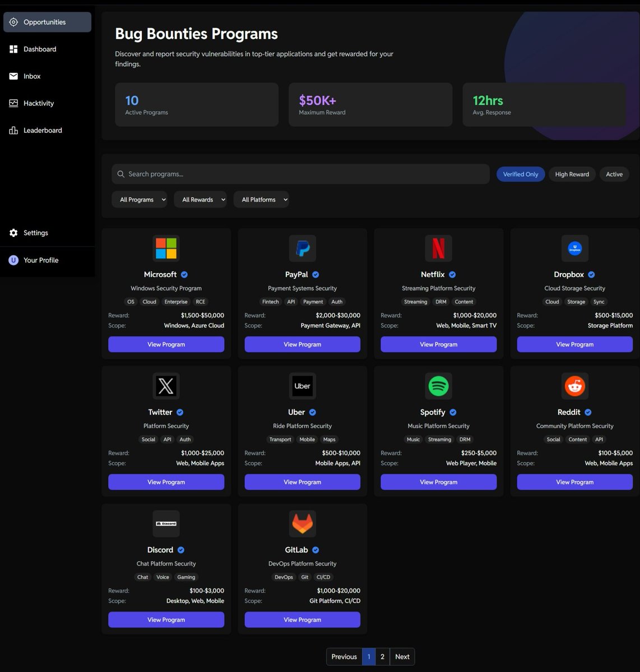Screen dimensions: 640x672
Task: Open Leaderboard from the sidebar
Action: click(x=47, y=130)
